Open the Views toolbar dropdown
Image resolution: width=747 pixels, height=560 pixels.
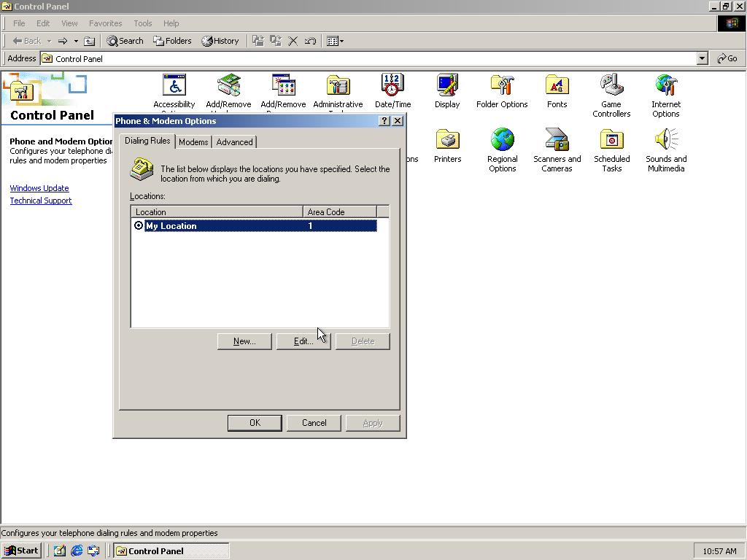pyautogui.click(x=336, y=41)
